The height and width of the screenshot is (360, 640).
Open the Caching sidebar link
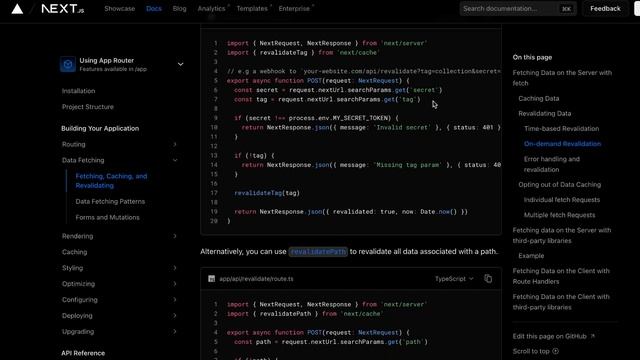(74, 252)
